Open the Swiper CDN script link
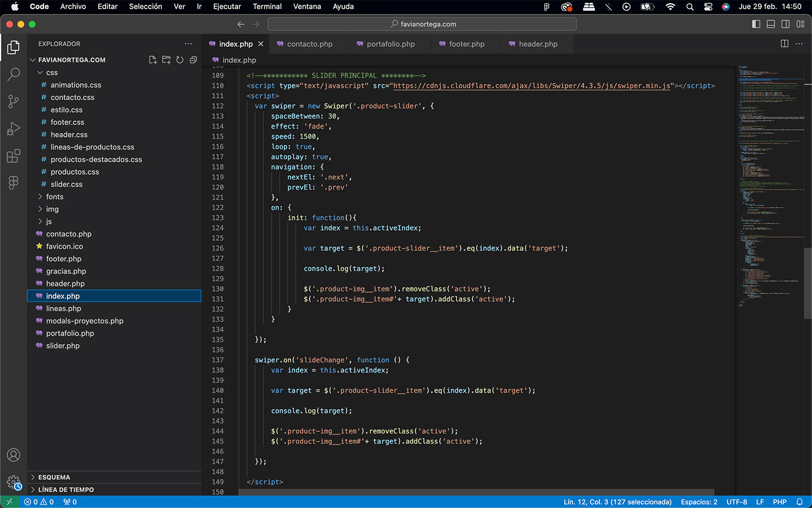Image resolution: width=812 pixels, height=508 pixels. 531,86
